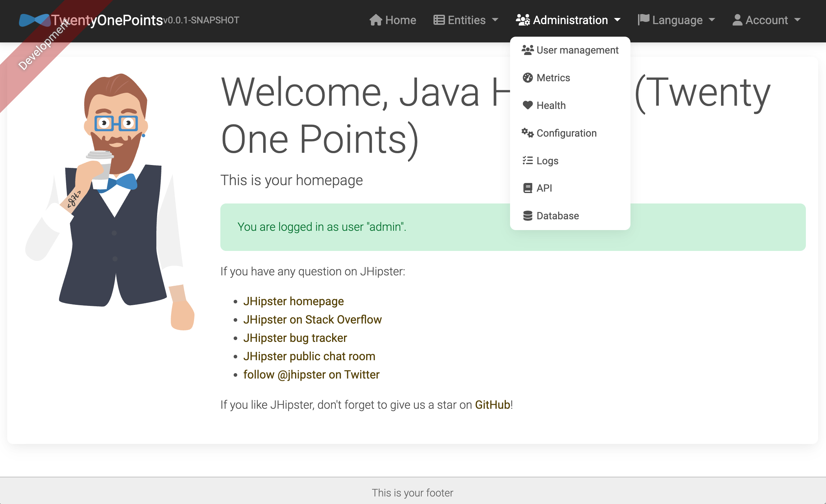Click the GitHub star link

[492, 405]
